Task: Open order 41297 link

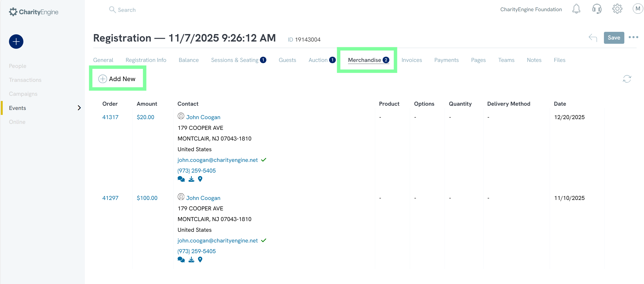Action: 110,198
